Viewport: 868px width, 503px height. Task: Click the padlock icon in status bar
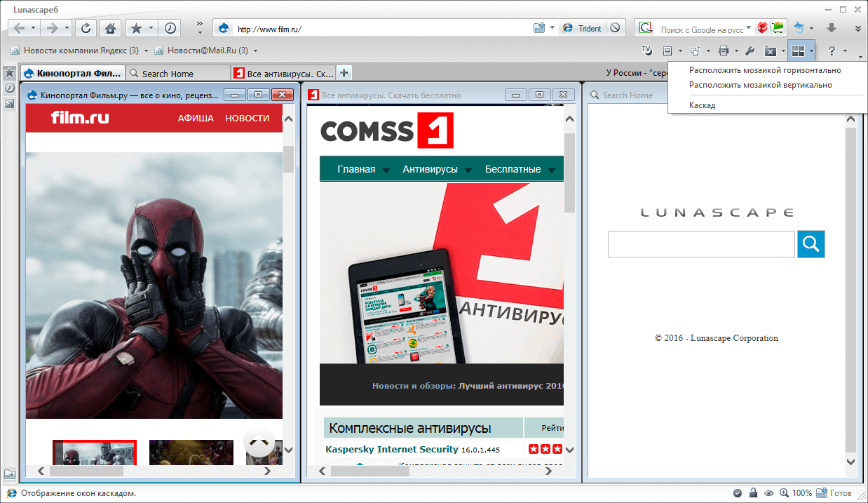(x=753, y=493)
